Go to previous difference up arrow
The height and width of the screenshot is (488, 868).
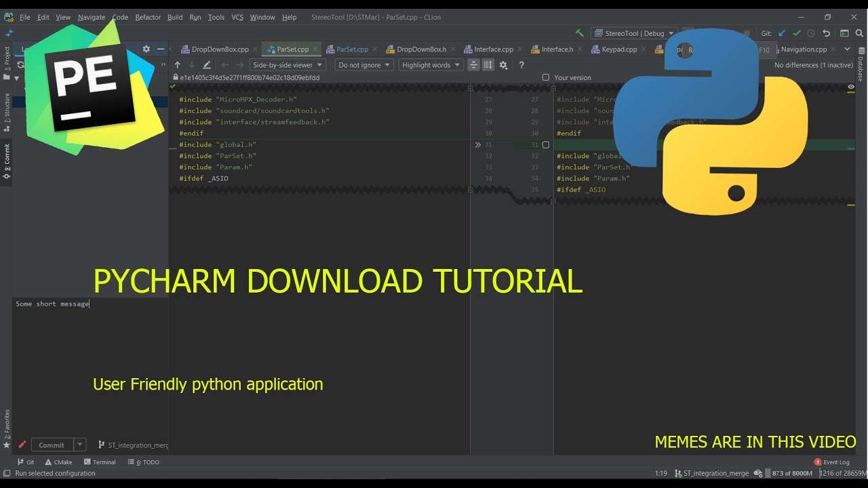pos(178,65)
